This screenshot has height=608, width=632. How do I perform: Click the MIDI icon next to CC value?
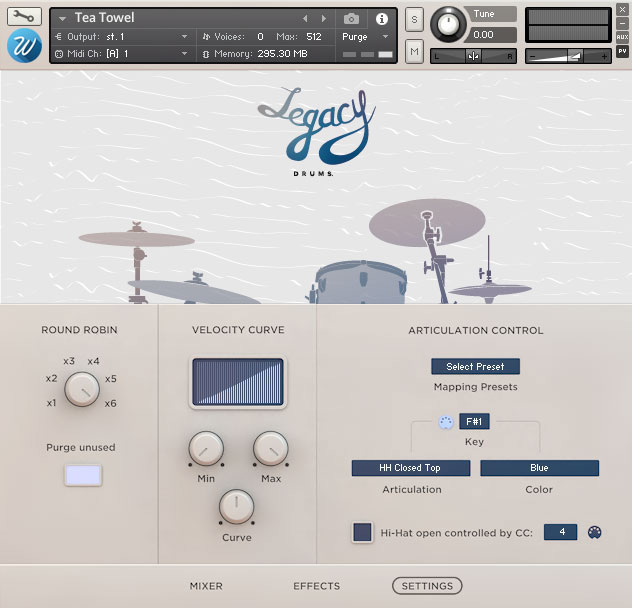(596, 532)
